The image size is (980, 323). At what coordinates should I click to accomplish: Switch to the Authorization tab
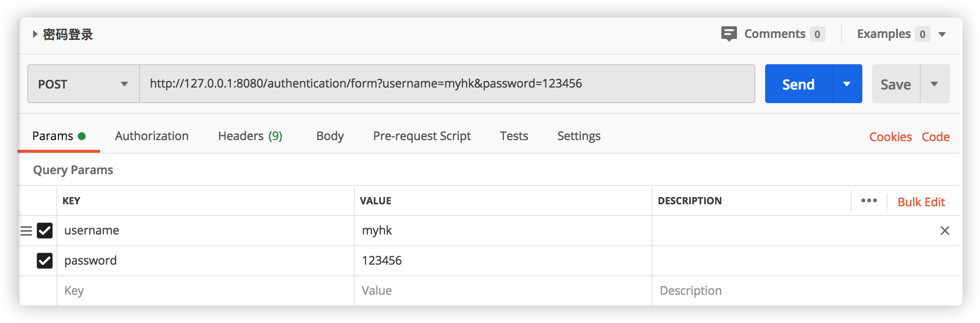tap(152, 136)
